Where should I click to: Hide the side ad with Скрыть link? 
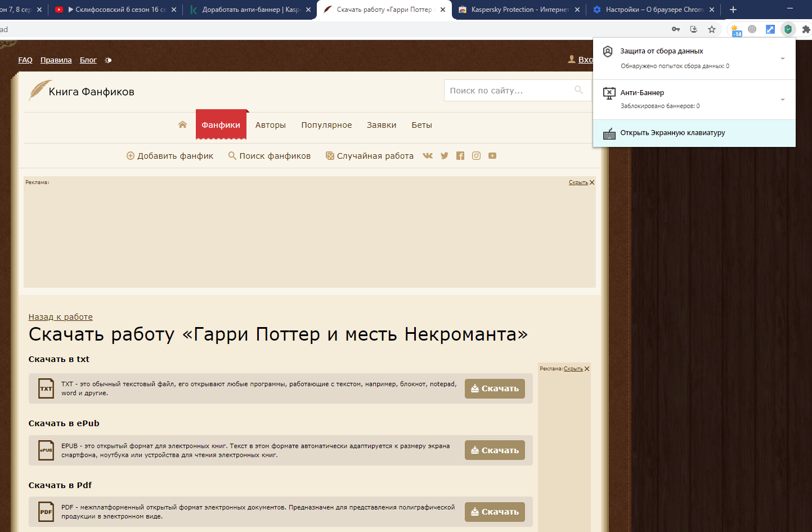573,369
